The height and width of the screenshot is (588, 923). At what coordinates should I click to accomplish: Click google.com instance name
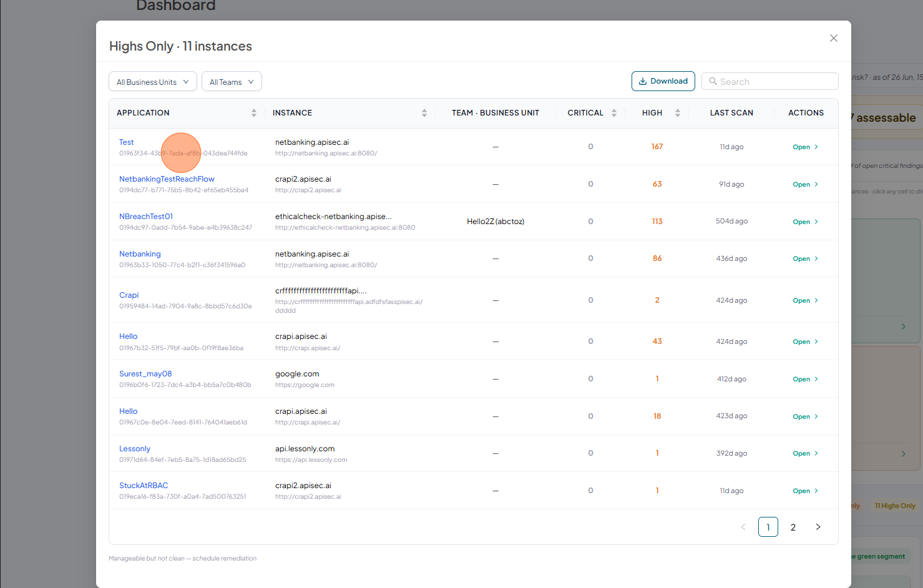click(x=297, y=374)
